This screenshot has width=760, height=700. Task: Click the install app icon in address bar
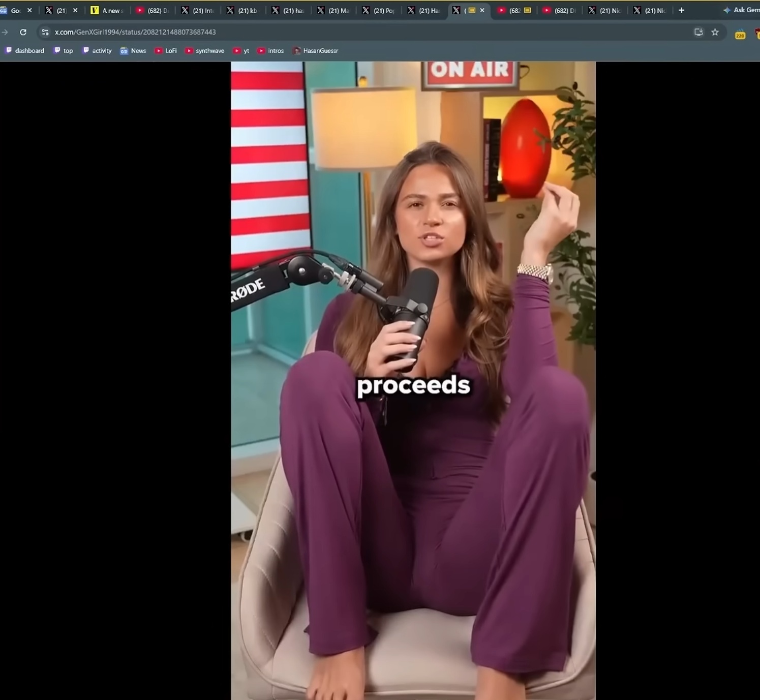point(698,32)
